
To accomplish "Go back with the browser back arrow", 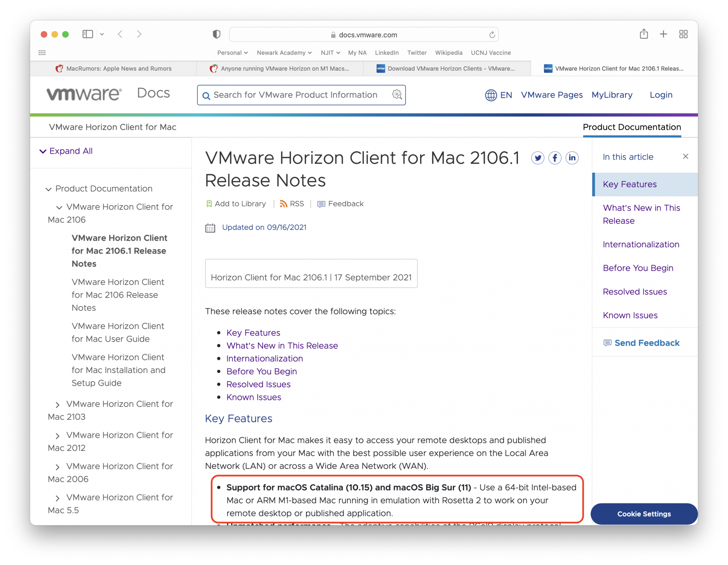I will tap(120, 34).
